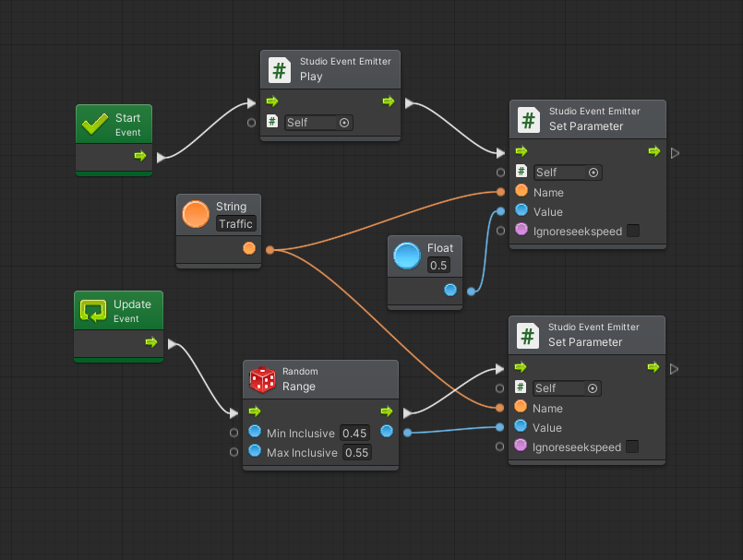Expand the gray arrow beside the lower Set Parameter node
743x560 pixels.
675,368
